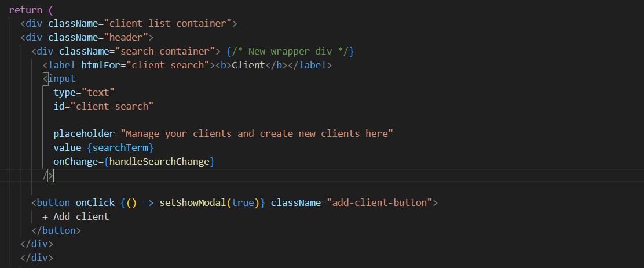Click the "+ Add client" button text
This screenshot has height=268, width=644.
point(75,217)
